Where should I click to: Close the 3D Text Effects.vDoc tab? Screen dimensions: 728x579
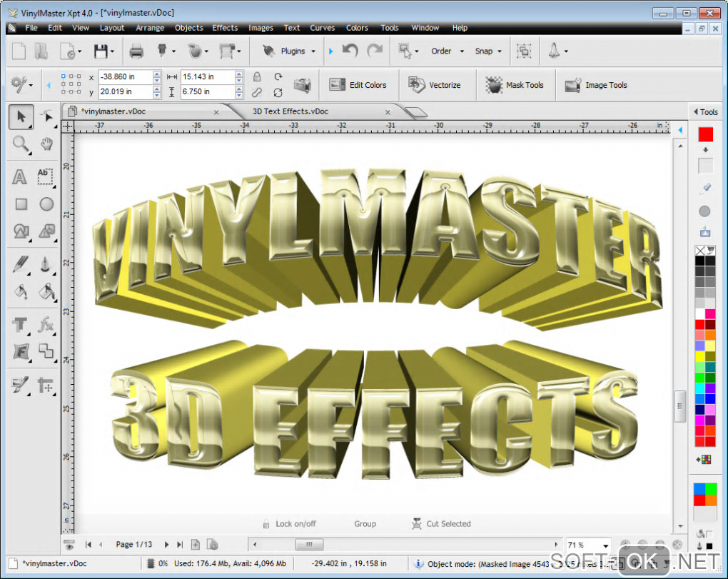click(388, 112)
